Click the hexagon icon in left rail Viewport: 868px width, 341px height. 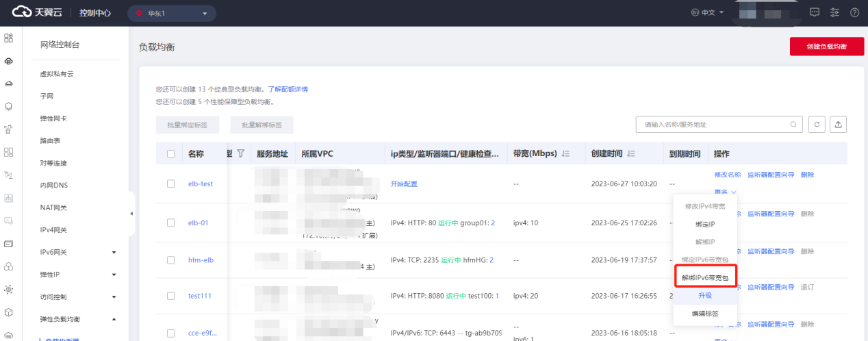(9, 106)
